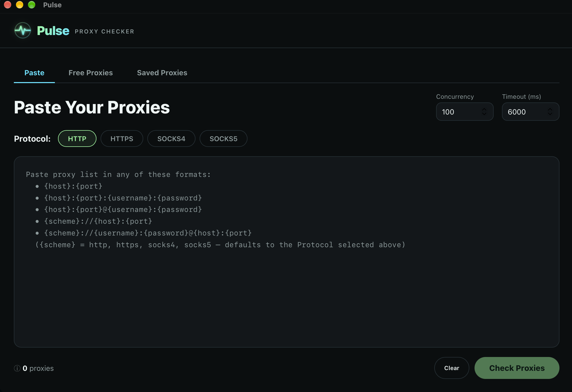
Task: Click the Concurrency stepper arrows
Action: 484,112
